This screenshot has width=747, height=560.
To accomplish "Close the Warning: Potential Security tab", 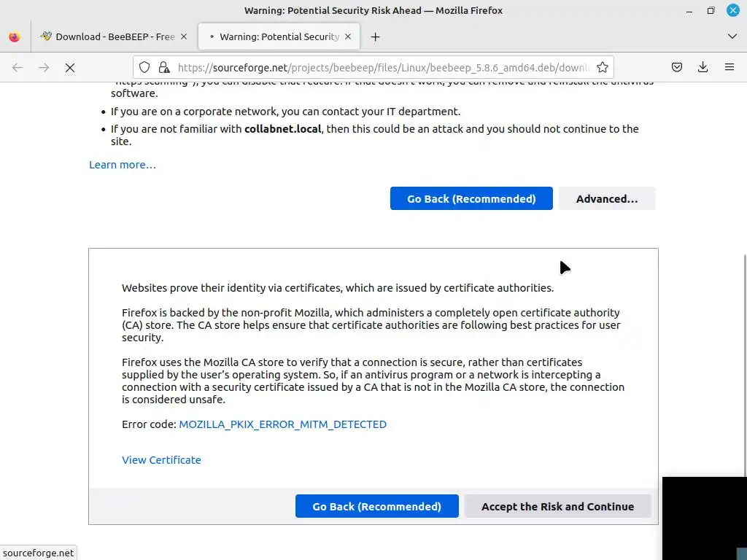I will (x=348, y=36).
